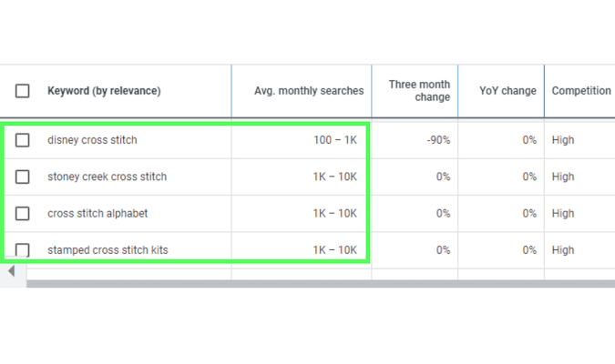Click the 100 – 1K searches cell
The height and width of the screenshot is (364, 615).
[x=334, y=140]
